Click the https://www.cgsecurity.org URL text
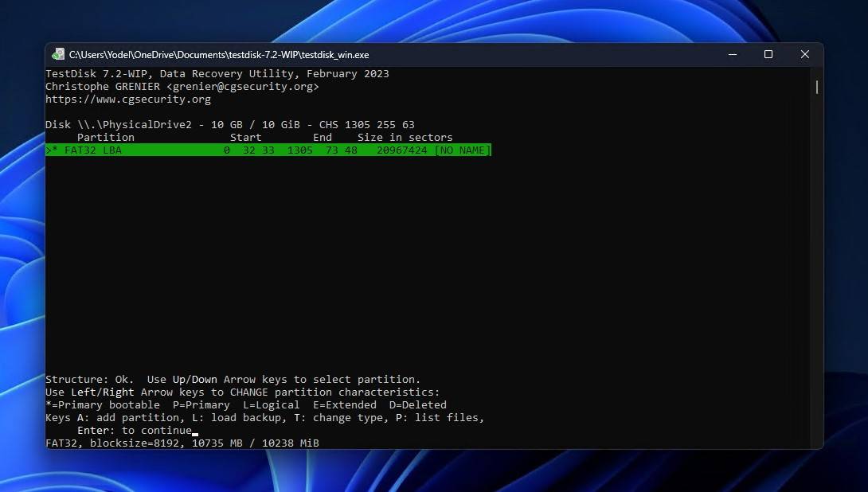This screenshot has width=868, height=492. point(128,100)
